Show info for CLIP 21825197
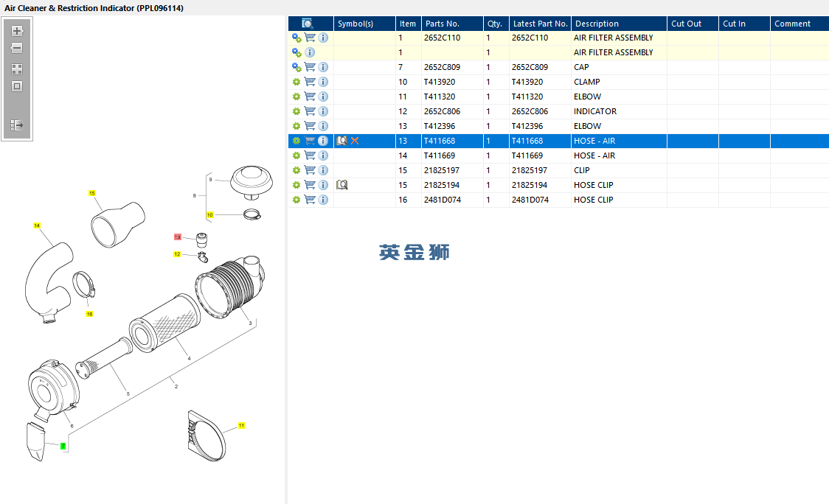This screenshot has width=829, height=504. (x=323, y=171)
